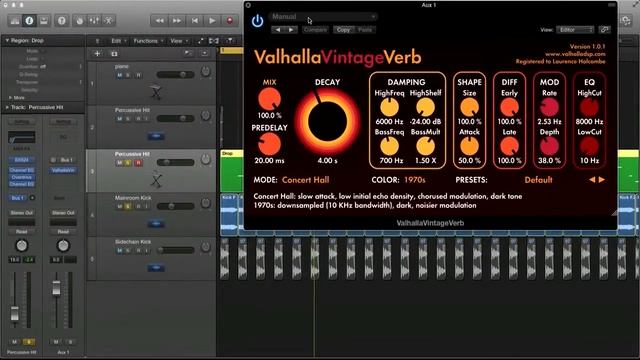Screen dimensions: 640x360
Task: Open the Library panel icon
Action: 15,20
